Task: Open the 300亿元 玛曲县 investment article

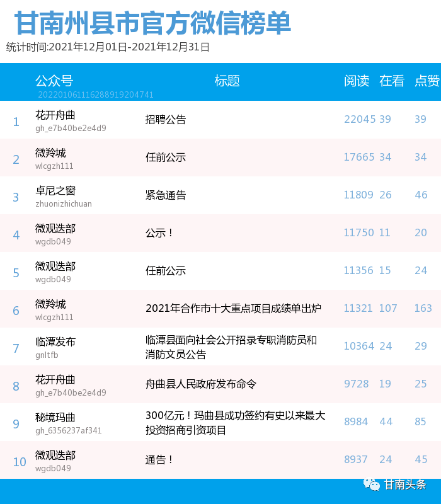Action: [x=235, y=423]
